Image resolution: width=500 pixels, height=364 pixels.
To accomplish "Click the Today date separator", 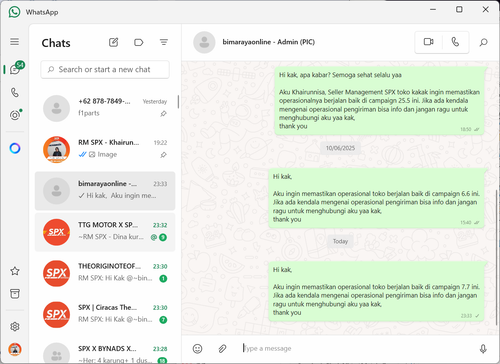I will pyautogui.click(x=340, y=241).
